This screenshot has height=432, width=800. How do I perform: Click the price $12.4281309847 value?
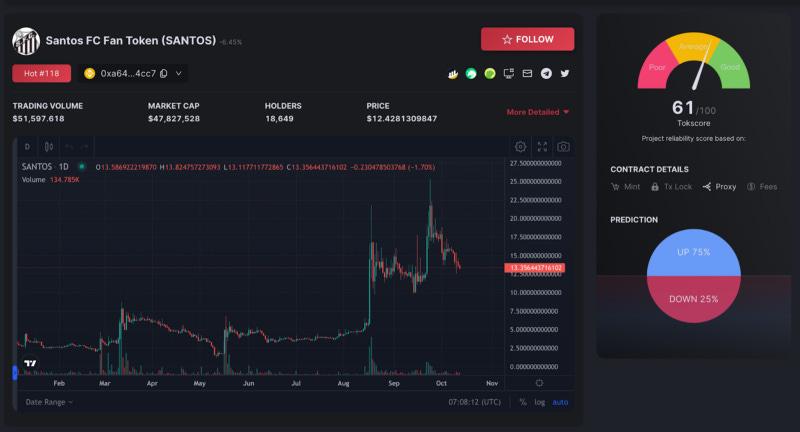(x=402, y=119)
